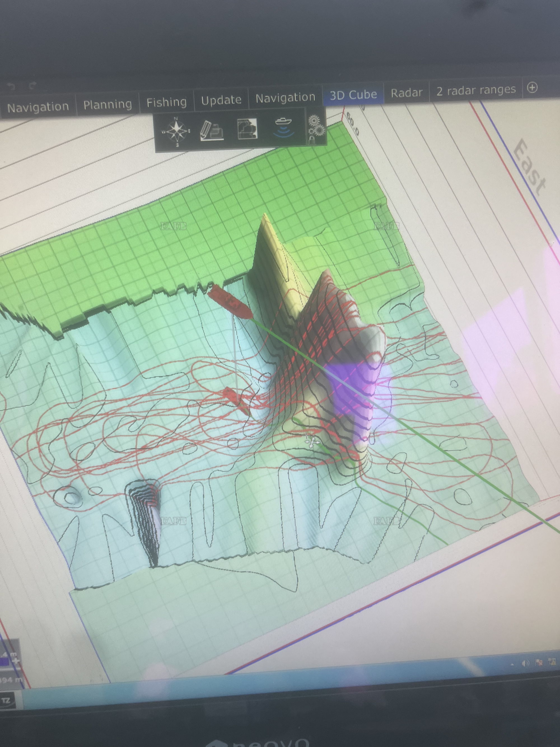Add a new workspace with plus icon

[x=532, y=88]
